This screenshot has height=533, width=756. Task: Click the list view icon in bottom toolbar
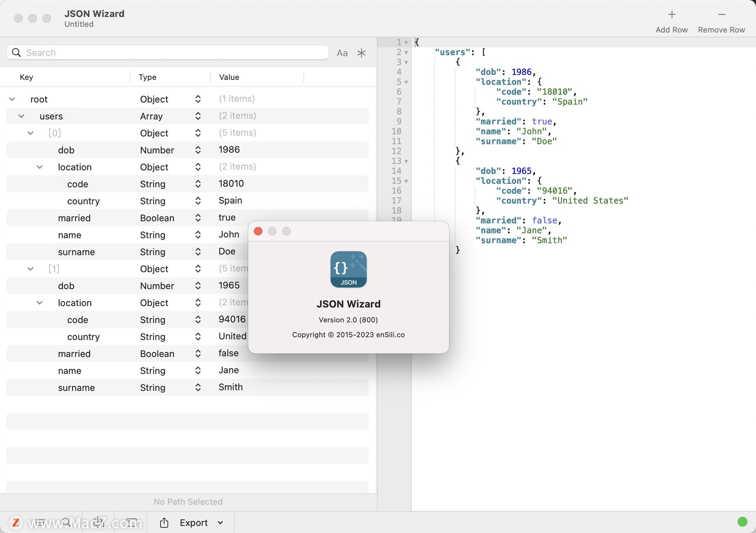[x=40, y=522]
